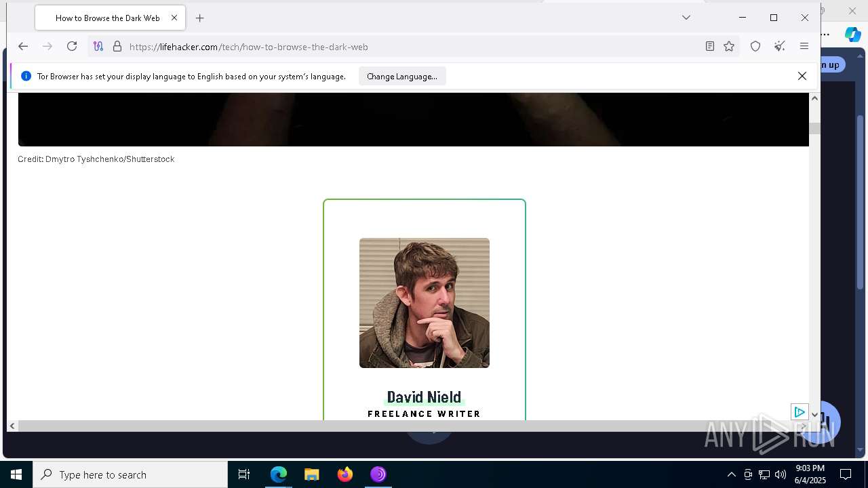Go back to the previous page
The image size is (868, 488).
click(x=23, y=46)
